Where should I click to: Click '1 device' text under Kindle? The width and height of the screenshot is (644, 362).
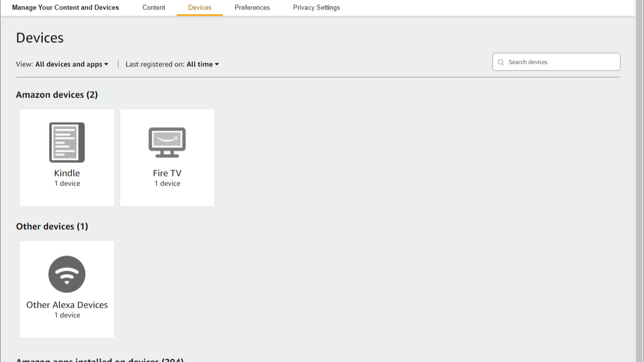click(67, 184)
